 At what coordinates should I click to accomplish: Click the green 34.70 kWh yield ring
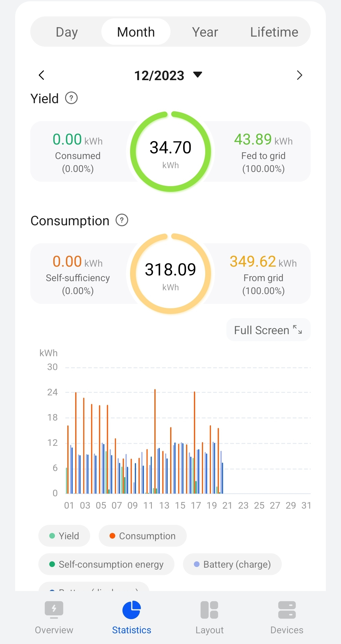(170, 152)
